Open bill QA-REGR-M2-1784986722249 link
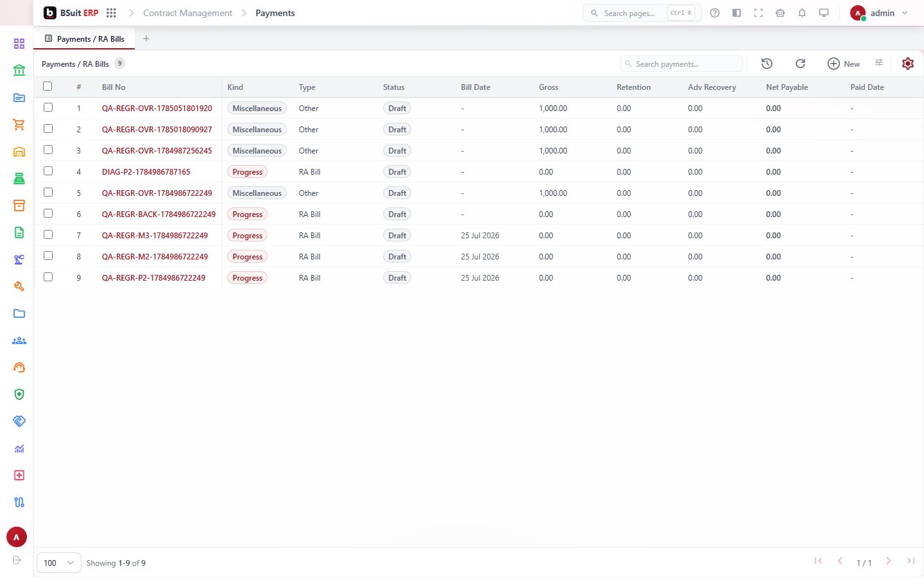Image resolution: width=924 pixels, height=578 pixels. (155, 257)
